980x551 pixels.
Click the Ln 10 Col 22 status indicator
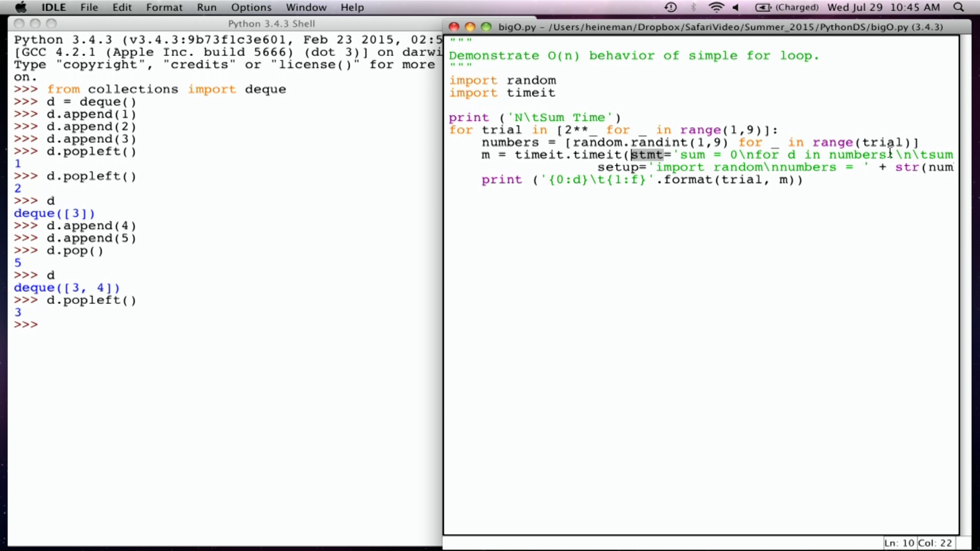(x=918, y=543)
